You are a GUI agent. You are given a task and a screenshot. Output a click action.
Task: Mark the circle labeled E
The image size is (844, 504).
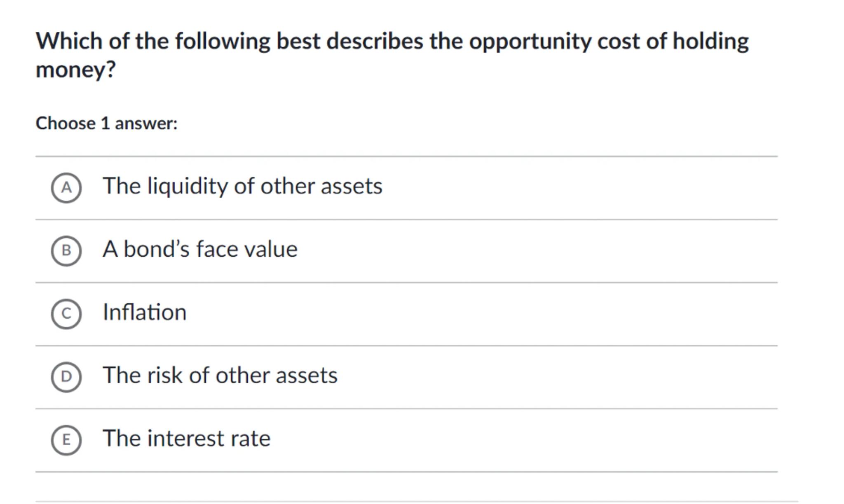(x=66, y=440)
